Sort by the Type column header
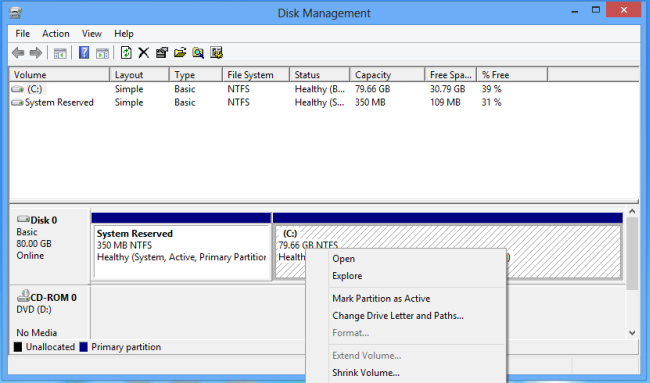Image resolution: width=650 pixels, height=383 pixels. (x=196, y=75)
